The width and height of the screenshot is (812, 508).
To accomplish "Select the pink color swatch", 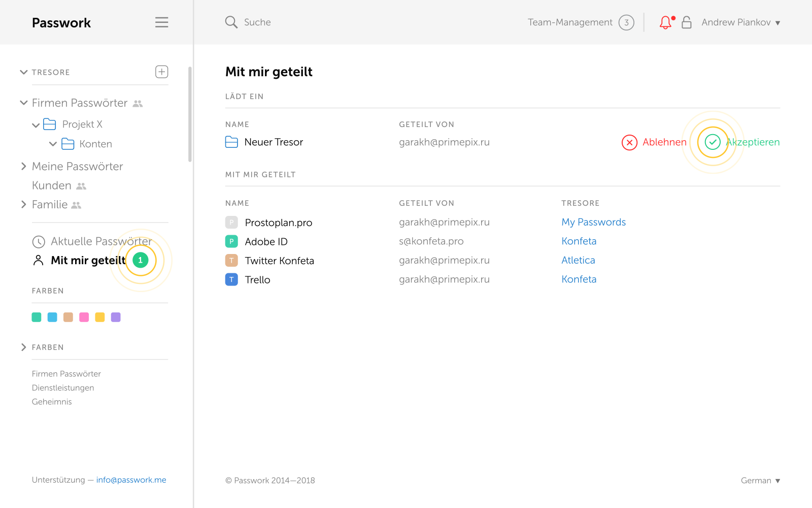I will [x=84, y=317].
